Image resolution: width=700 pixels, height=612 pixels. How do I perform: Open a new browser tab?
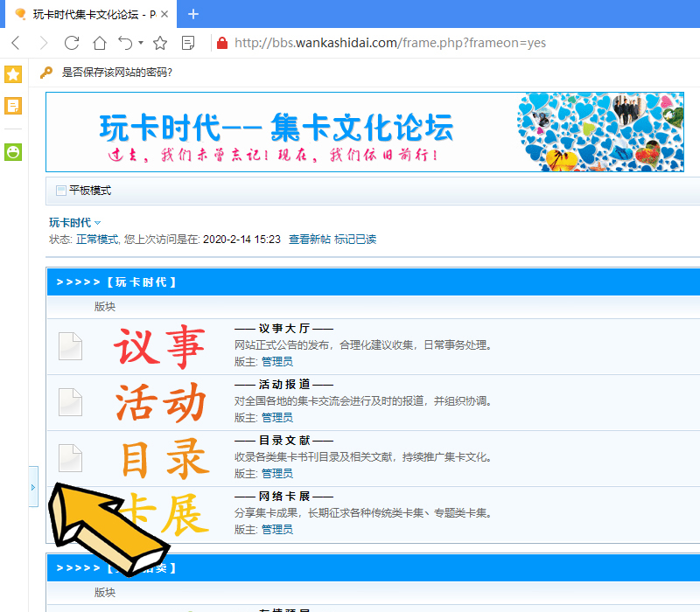pyautogui.click(x=193, y=14)
